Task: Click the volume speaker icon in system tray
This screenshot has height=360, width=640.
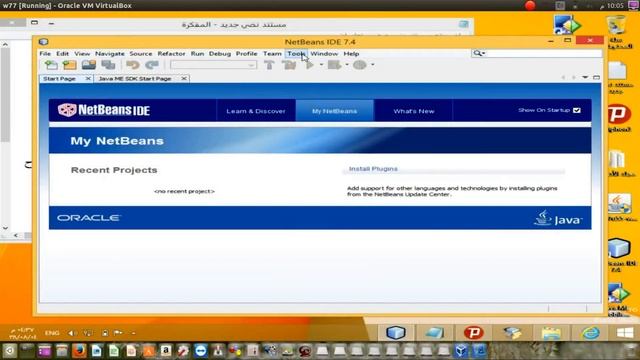Action: [72, 333]
